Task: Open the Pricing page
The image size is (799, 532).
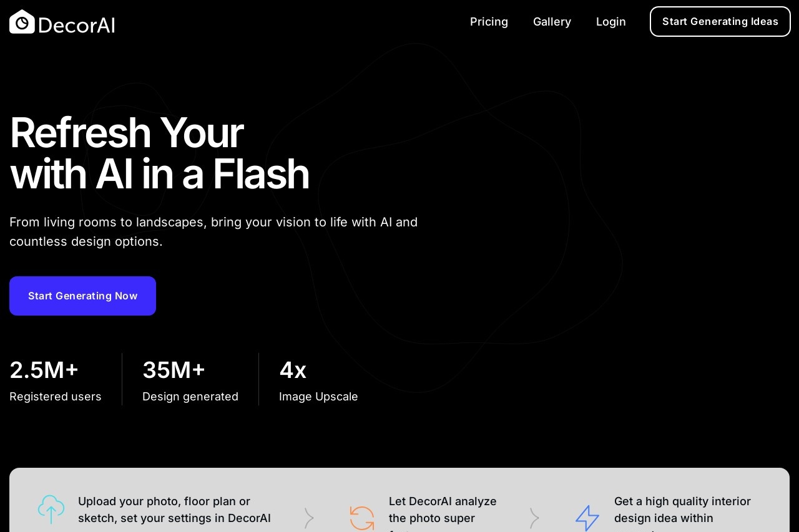Action: [489, 22]
